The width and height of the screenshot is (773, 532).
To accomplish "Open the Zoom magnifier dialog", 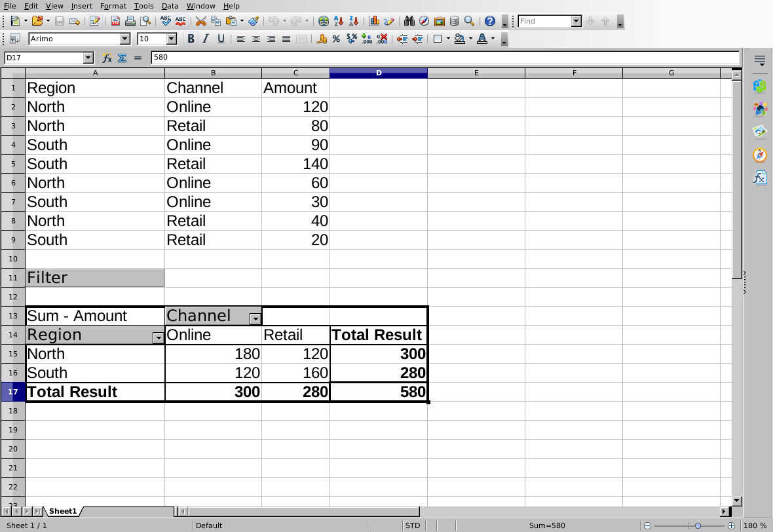I will (x=469, y=21).
